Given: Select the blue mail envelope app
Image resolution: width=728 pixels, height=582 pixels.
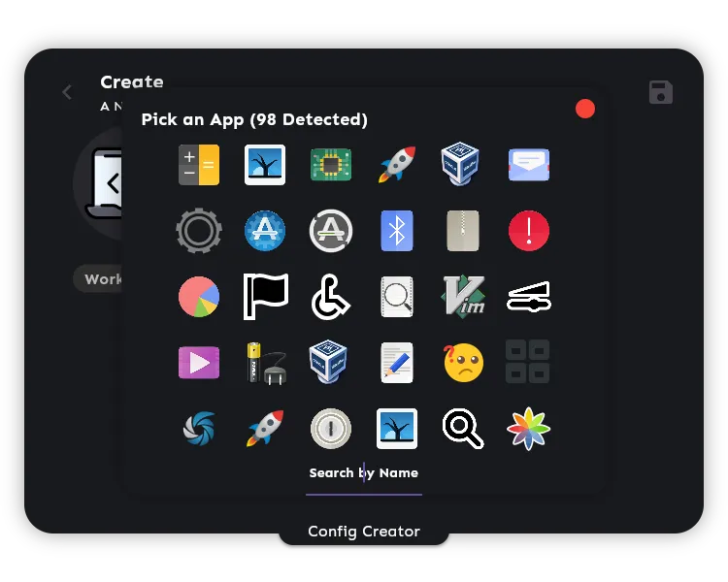Looking at the screenshot, I should click(x=528, y=165).
